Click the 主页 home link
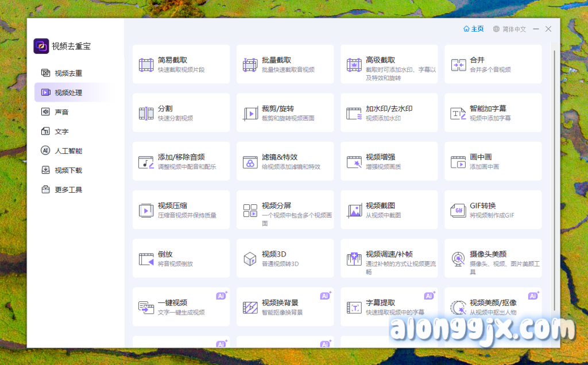 pos(474,29)
